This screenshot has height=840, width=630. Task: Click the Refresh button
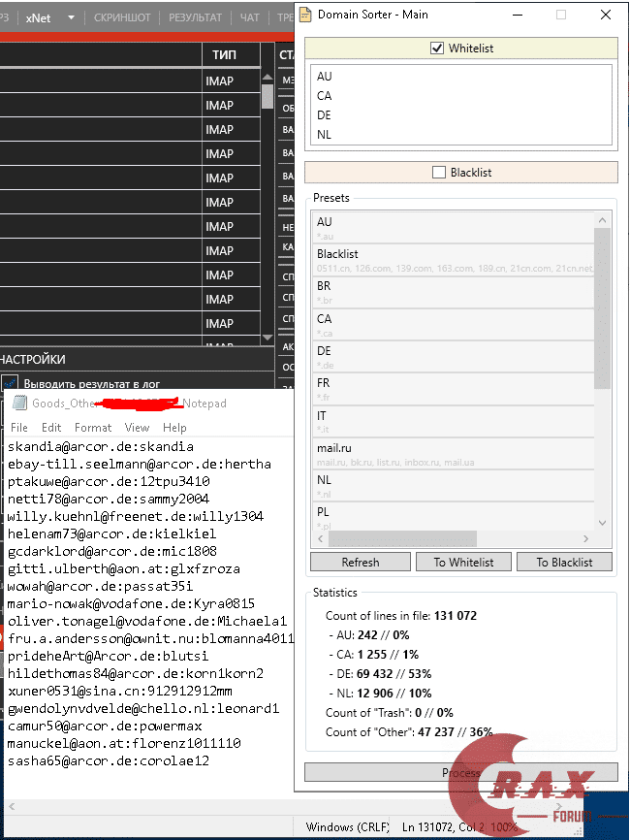[361, 562]
